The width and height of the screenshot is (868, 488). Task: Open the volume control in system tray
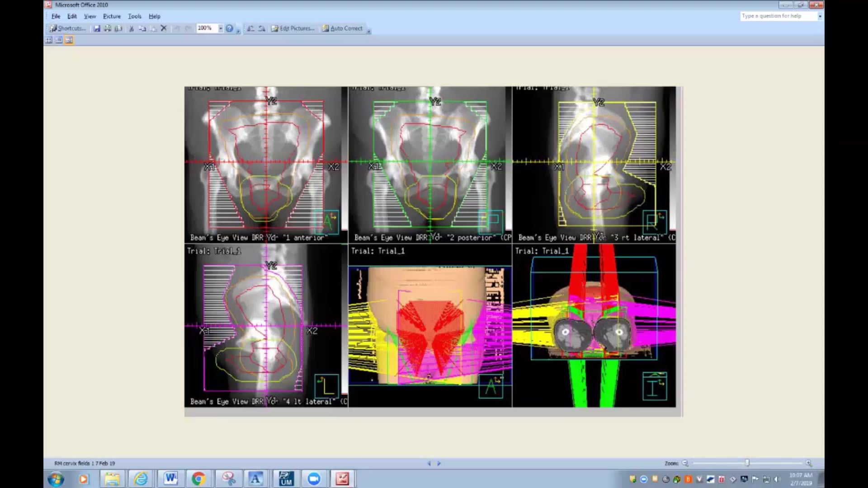pos(776,478)
